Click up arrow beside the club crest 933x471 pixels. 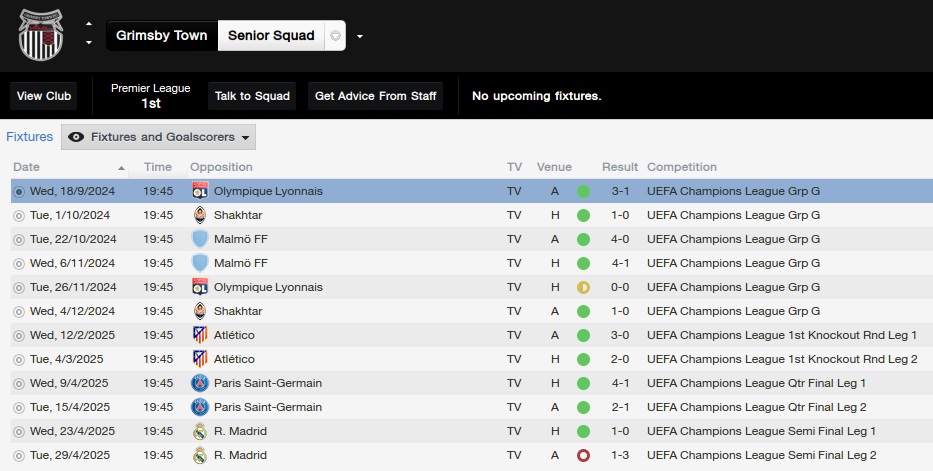pos(89,24)
